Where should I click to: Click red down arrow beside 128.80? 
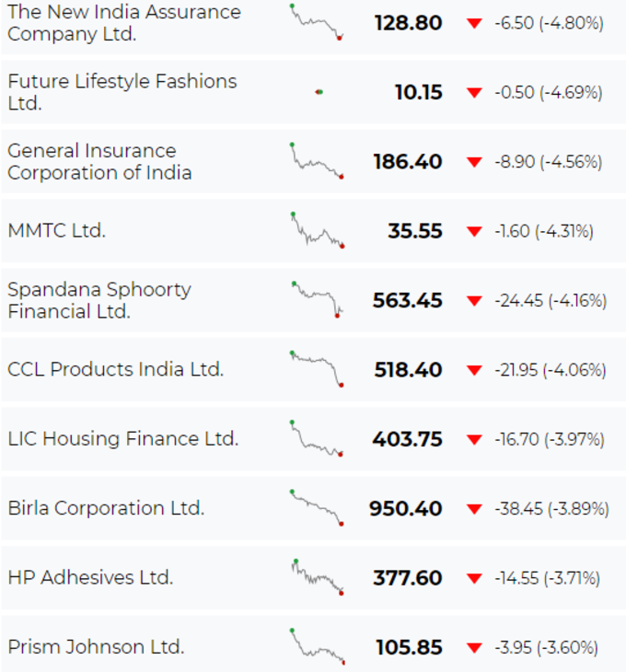pyautogui.click(x=474, y=23)
